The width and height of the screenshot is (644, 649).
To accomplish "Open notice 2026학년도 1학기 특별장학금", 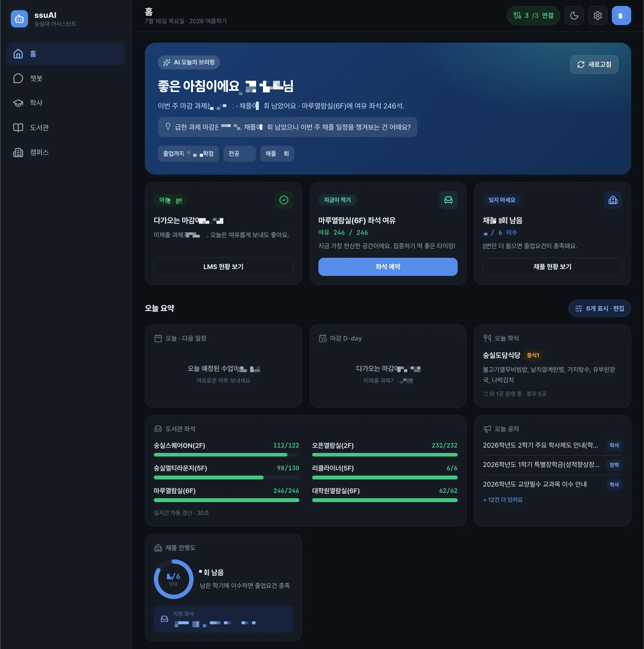I will tap(541, 465).
